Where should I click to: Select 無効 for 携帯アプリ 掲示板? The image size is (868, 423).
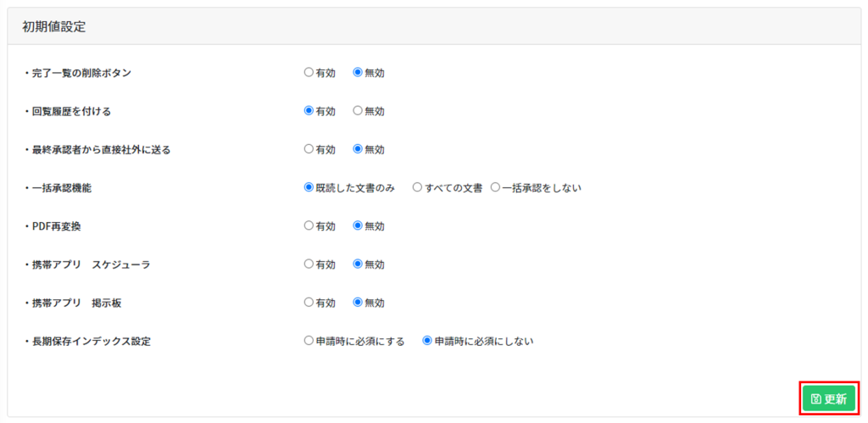click(x=358, y=303)
